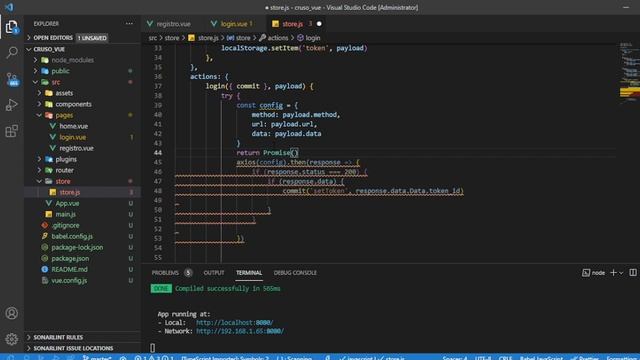Image resolution: width=640 pixels, height=360 pixels.
Task: Expand the public folder
Action: point(60,71)
